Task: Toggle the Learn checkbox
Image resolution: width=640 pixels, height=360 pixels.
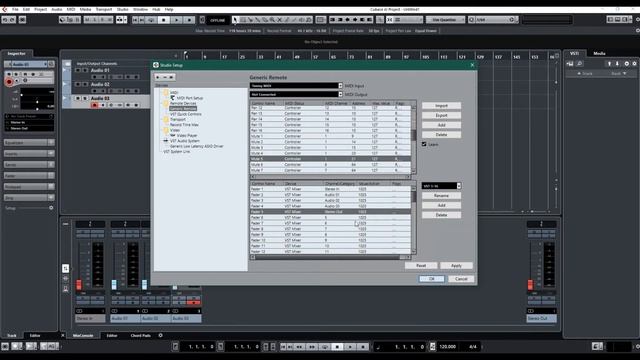Action: click(424, 144)
